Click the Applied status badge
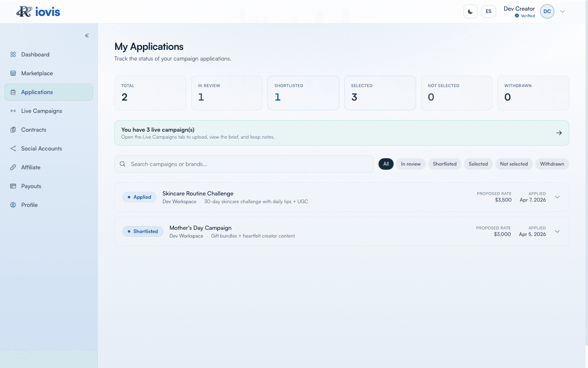 tap(139, 197)
